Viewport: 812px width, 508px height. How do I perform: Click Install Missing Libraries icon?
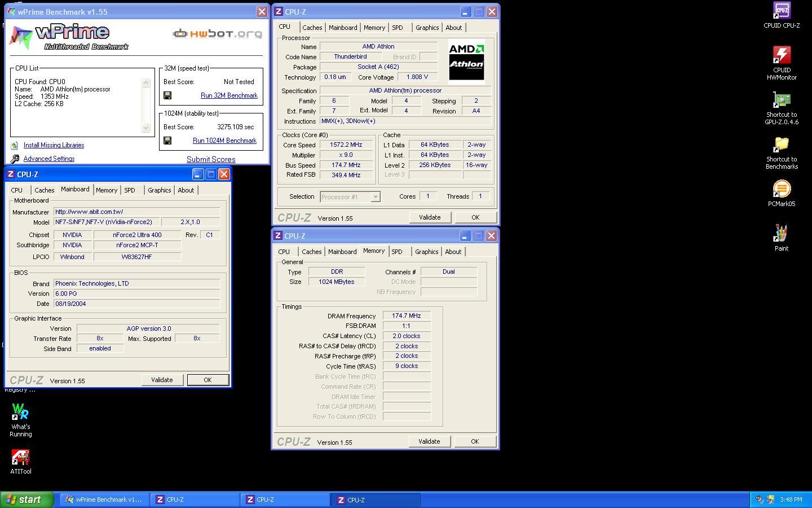tap(15, 145)
